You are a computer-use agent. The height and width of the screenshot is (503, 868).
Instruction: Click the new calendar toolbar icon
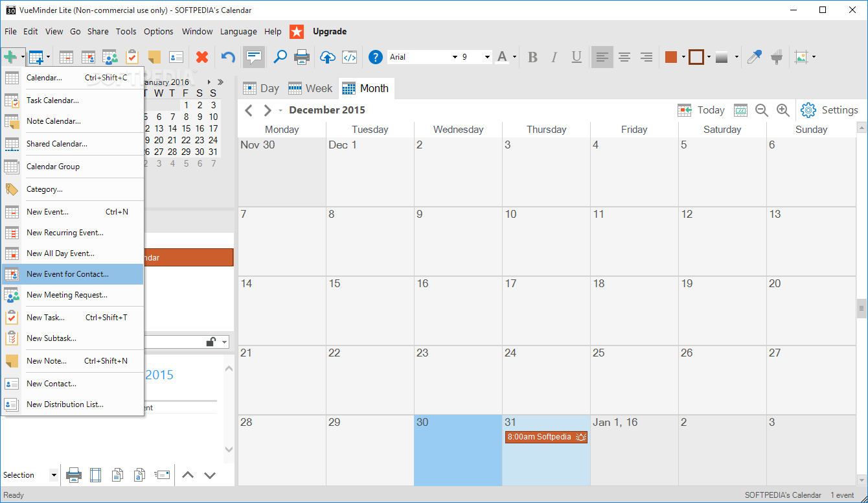[x=36, y=57]
